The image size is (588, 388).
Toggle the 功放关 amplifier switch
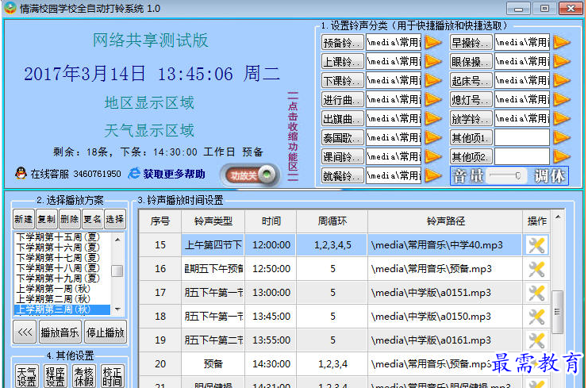coord(251,175)
